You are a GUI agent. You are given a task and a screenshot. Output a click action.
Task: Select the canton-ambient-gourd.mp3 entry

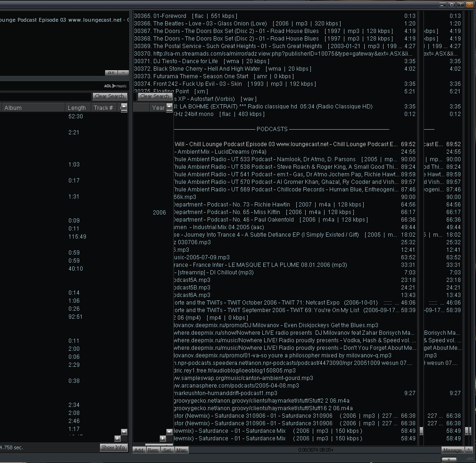click(295, 378)
